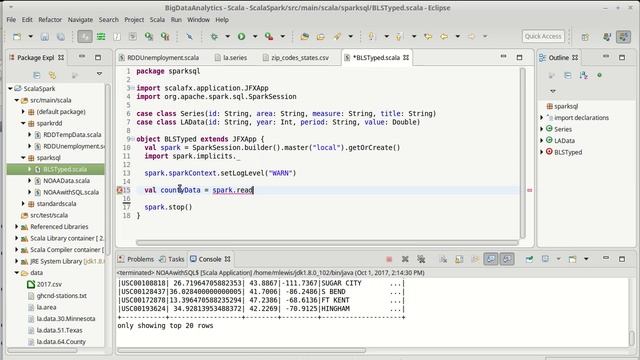This screenshot has width=640, height=360.
Task: Select LAData in the Outline
Action: [564, 140]
